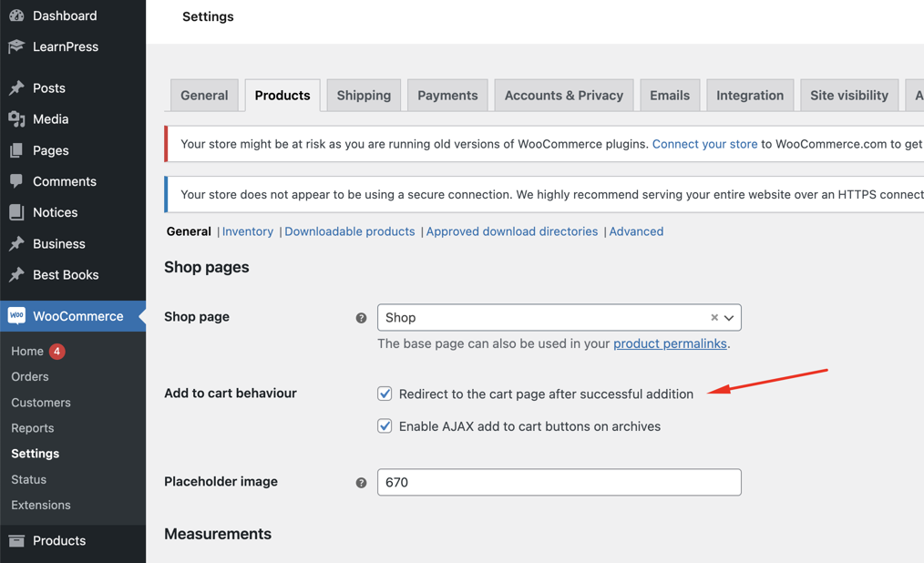Screen dimensions: 924x563
Task: Go to WooCommerce Home submenu
Action: point(27,351)
